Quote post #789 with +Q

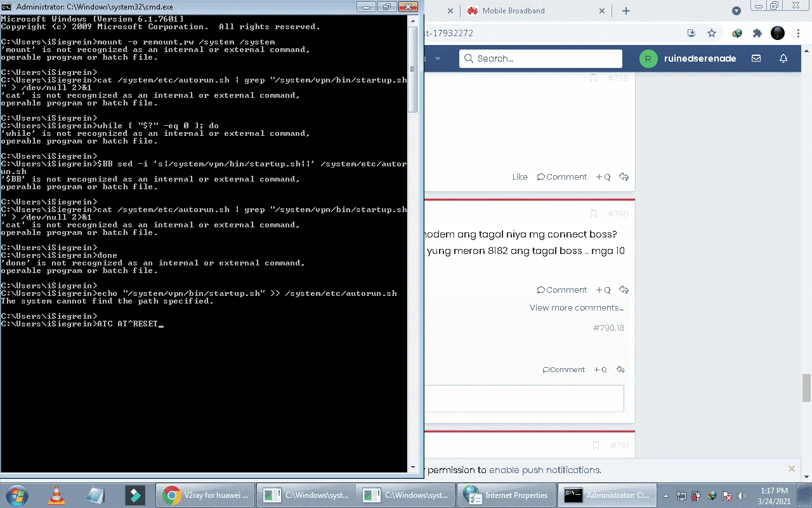pyautogui.click(x=603, y=177)
